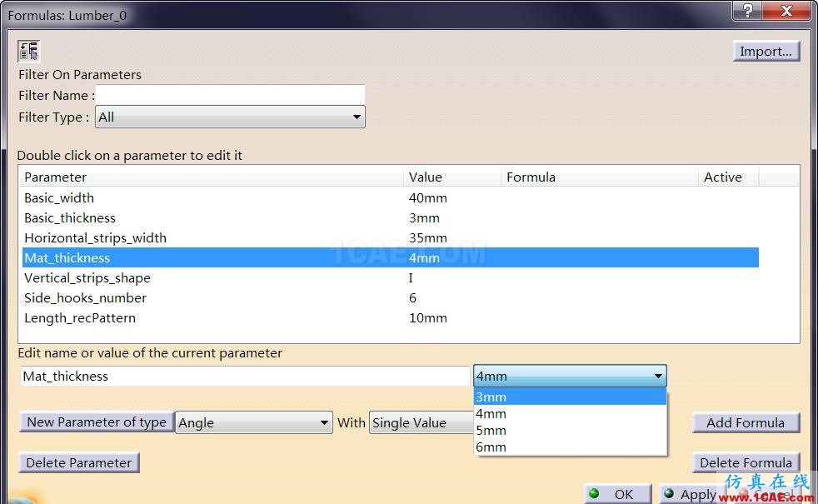The width and height of the screenshot is (818, 504).
Task: Choose 3mm from the value list
Action: pyautogui.click(x=570, y=397)
